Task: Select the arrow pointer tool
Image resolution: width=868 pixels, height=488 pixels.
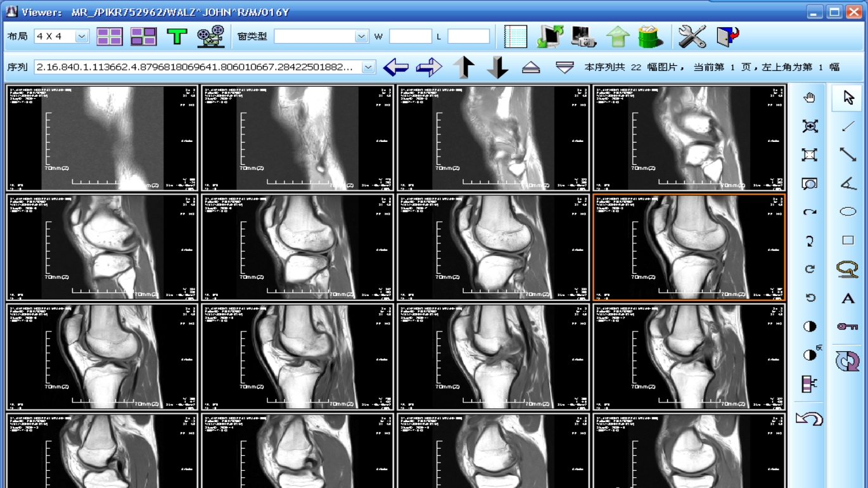Action: (848, 98)
